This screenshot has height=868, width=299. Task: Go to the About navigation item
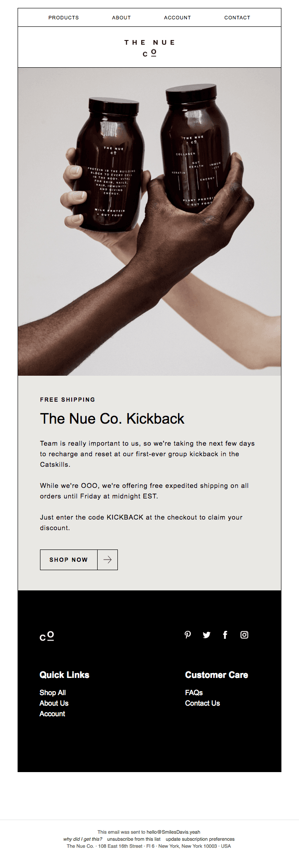[121, 18]
